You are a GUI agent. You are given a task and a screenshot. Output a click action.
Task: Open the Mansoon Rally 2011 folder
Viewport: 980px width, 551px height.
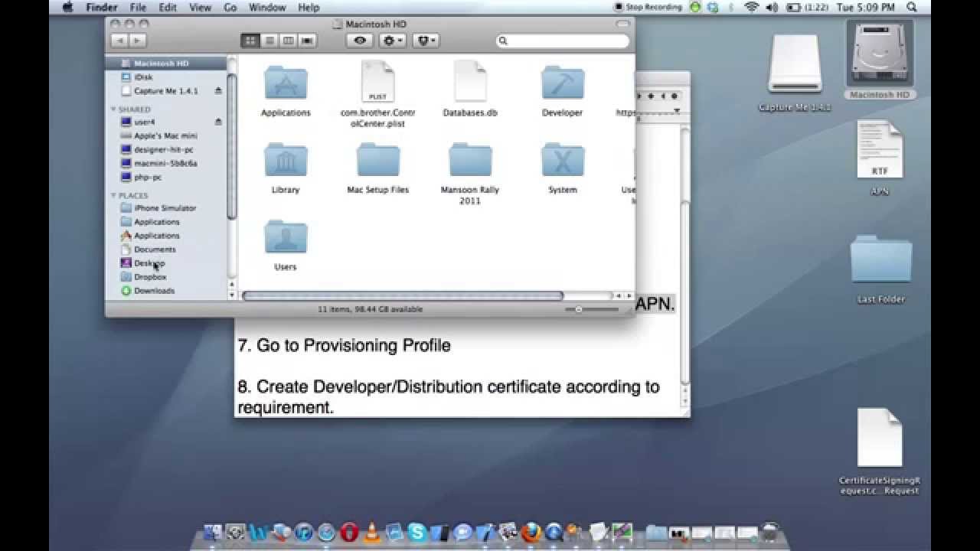(470, 172)
